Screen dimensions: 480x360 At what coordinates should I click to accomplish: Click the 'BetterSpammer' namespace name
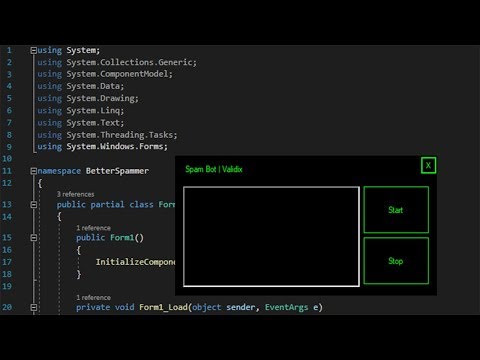[117, 171]
